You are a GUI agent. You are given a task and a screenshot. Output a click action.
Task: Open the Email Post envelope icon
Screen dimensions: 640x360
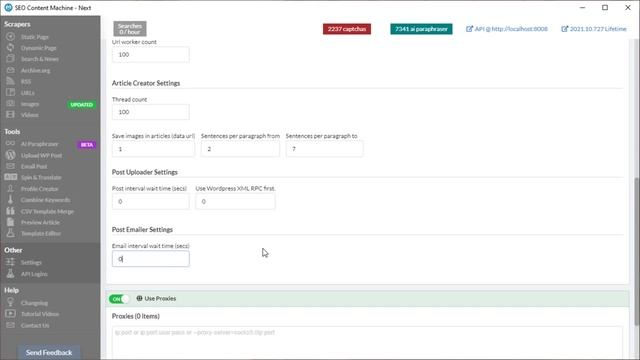click(10, 166)
